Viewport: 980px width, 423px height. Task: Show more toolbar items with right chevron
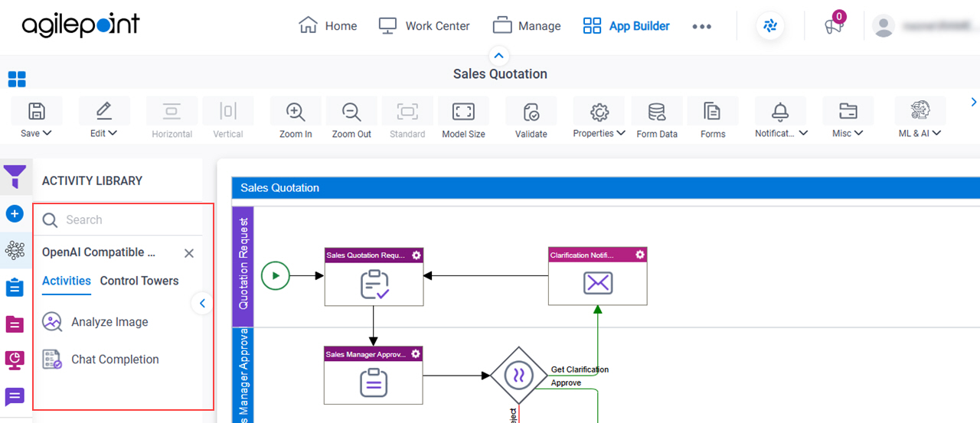pos(974,102)
